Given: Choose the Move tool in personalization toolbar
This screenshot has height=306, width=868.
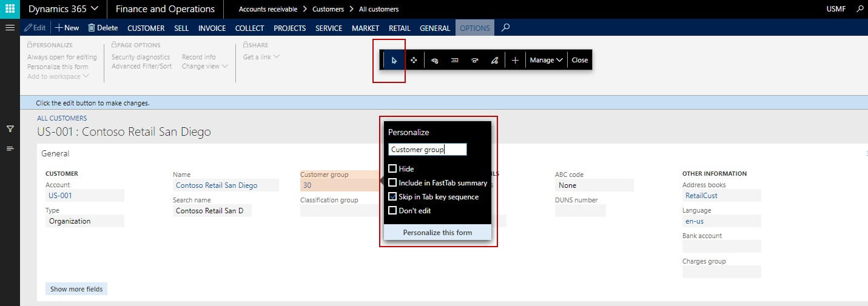Looking at the screenshot, I should [x=414, y=60].
